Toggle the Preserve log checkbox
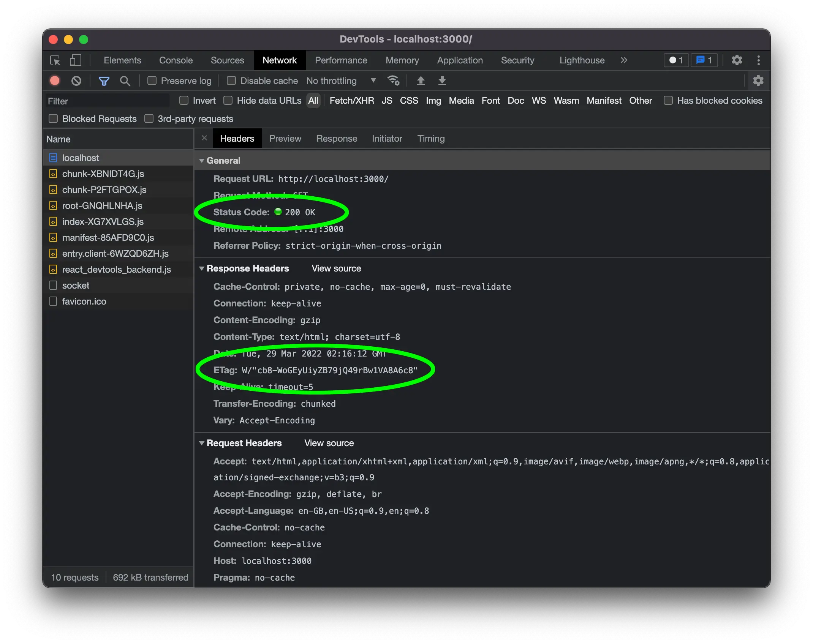Viewport: 813px width, 644px height. point(152,80)
